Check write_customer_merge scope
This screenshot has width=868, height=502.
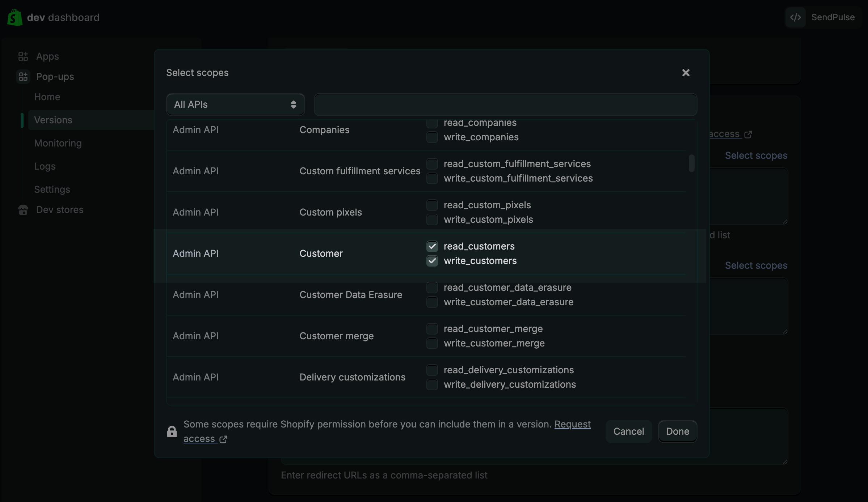point(432,343)
